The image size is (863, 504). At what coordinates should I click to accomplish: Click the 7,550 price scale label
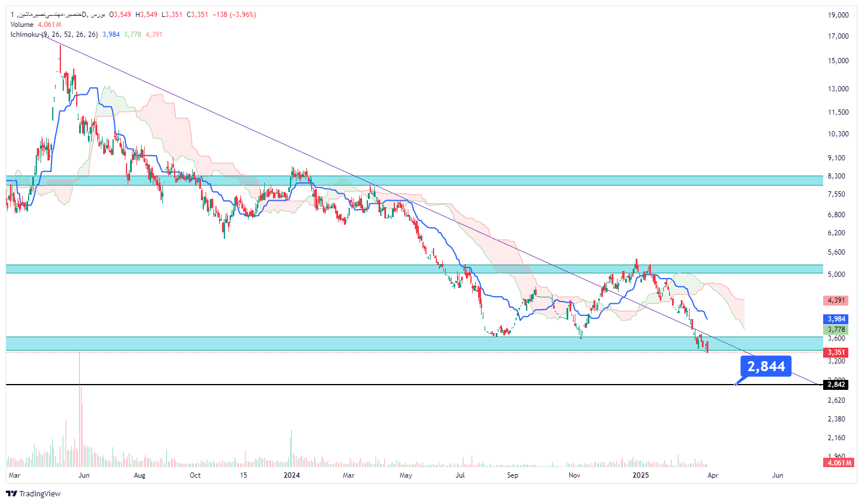837,194
